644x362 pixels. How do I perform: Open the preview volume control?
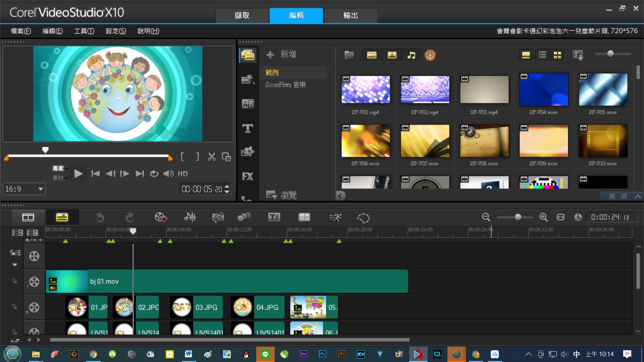pyautogui.click(x=168, y=174)
